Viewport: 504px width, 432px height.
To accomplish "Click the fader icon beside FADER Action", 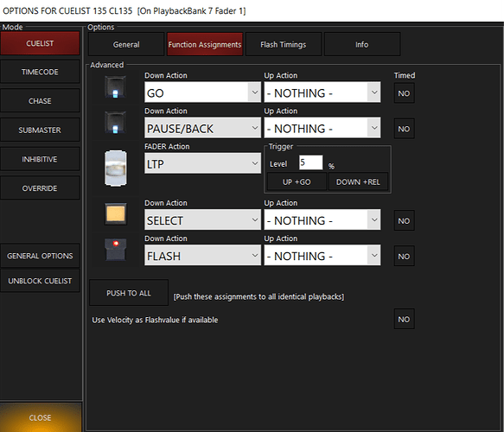I will (115, 168).
